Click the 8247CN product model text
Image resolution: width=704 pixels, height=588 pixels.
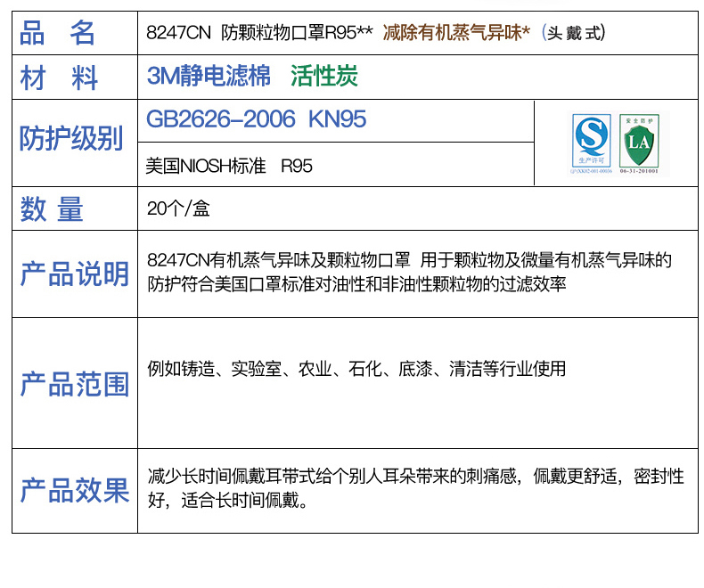pyautogui.click(x=178, y=34)
